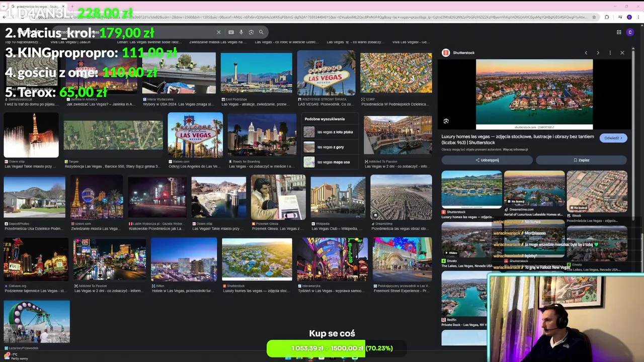Open Addicted To Passion Venetian canal thumbnail
The width and height of the screenshot is (644, 362).
[x=397, y=135]
